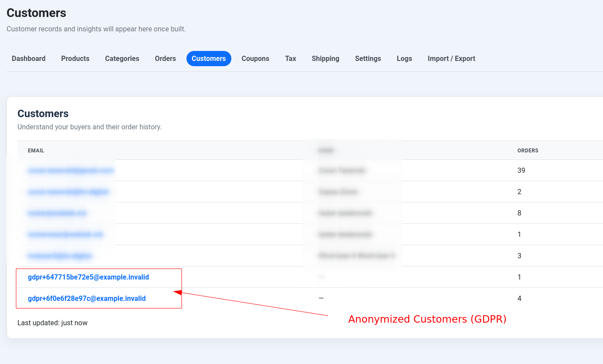The image size is (603, 364).
Task: Select the Customers tab
Action: pyautogui.click(x=209, y=58)
